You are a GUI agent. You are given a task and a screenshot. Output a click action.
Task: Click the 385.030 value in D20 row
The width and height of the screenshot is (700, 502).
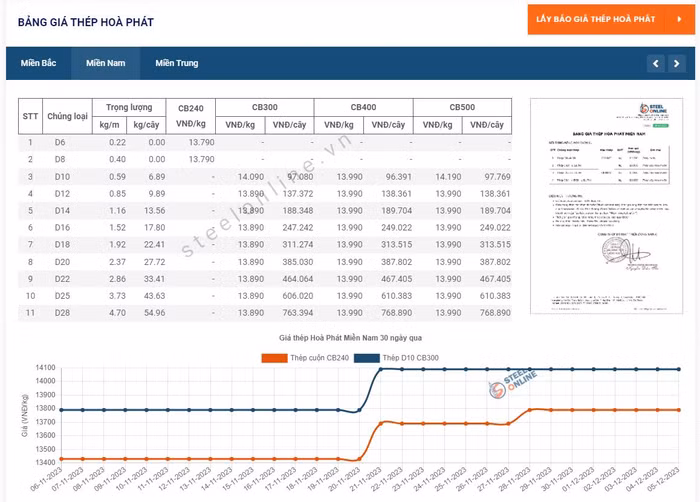click(x=298, y=262)
